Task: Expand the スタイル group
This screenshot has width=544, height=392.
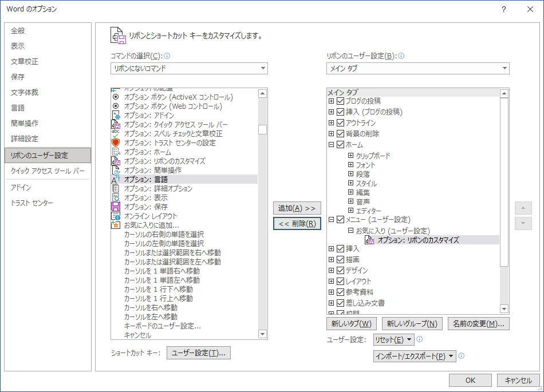Action: [x=351, y=183]
